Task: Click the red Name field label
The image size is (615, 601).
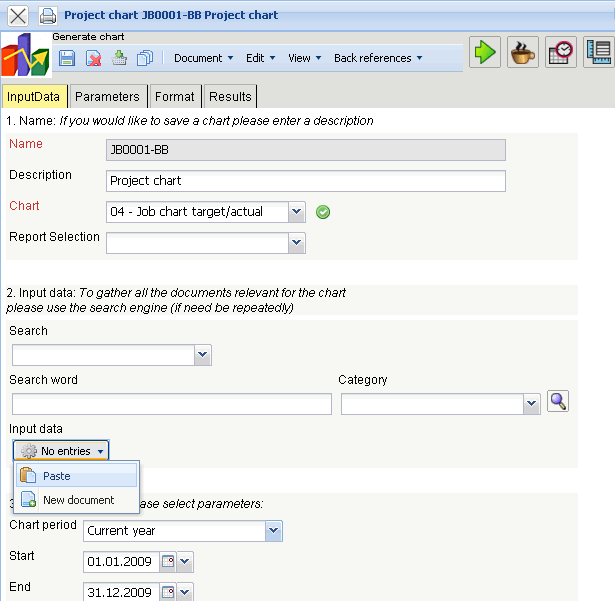Action: (26, 144)
